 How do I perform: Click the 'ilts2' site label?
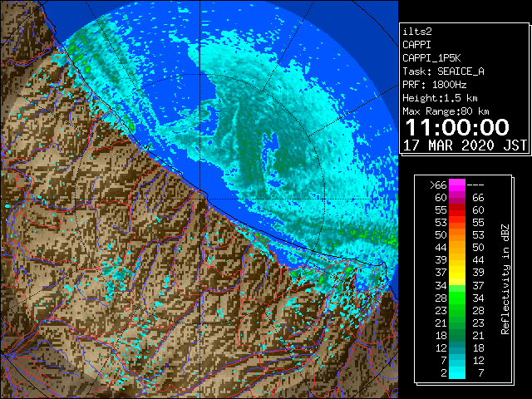(417, 32)
